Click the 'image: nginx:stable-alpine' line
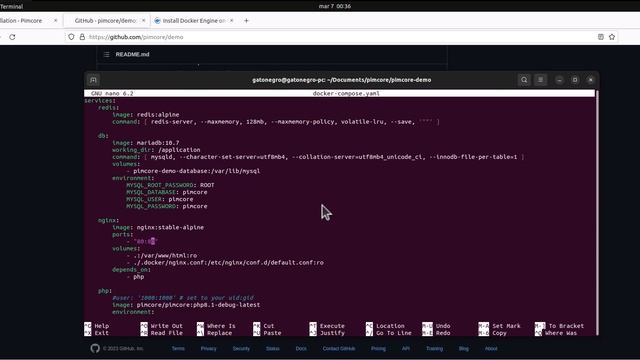The height and width of the screenshot is (360, 640). 158,227
